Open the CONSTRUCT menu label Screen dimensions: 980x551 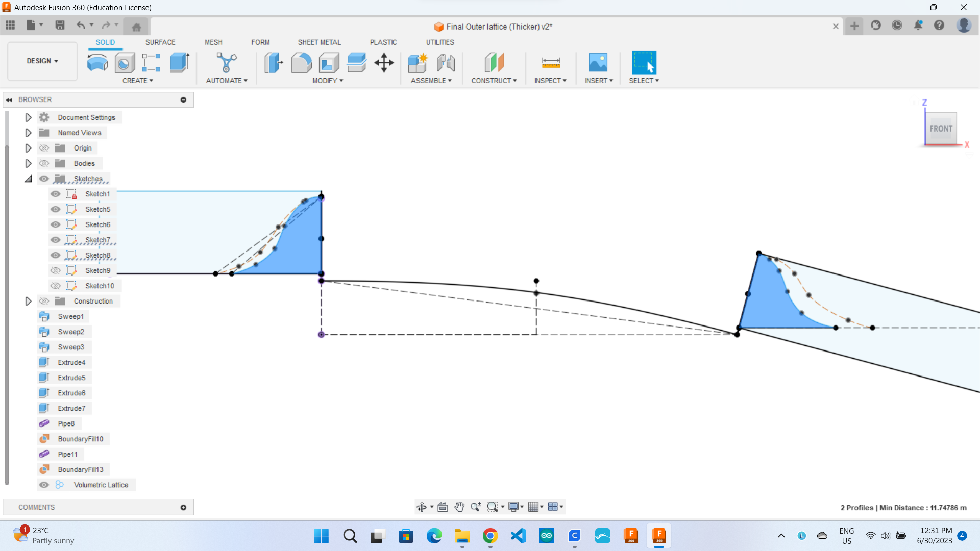(x=494, y=81)
